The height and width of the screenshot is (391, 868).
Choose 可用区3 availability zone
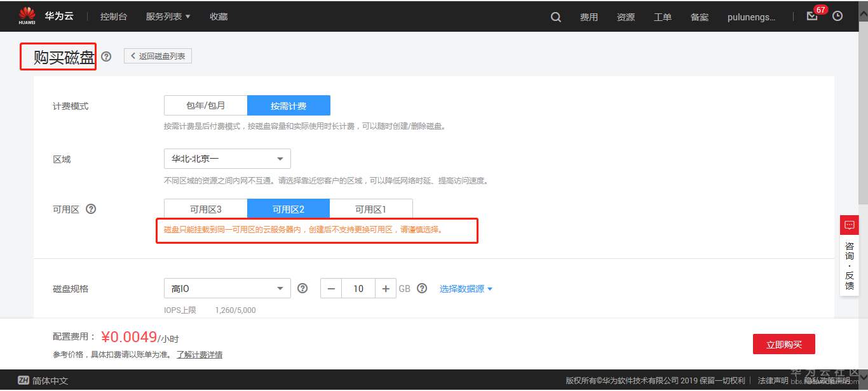click(205, 209)
